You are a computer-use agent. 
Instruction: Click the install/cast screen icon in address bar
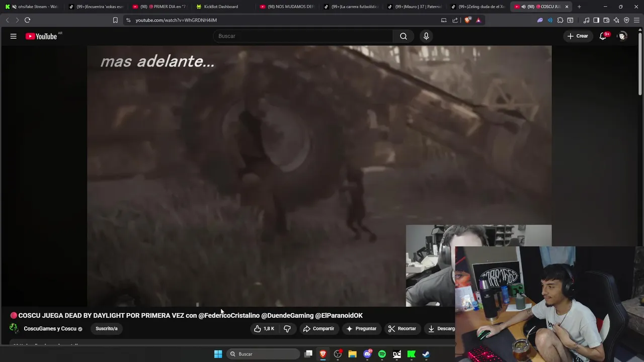point(444,20)
